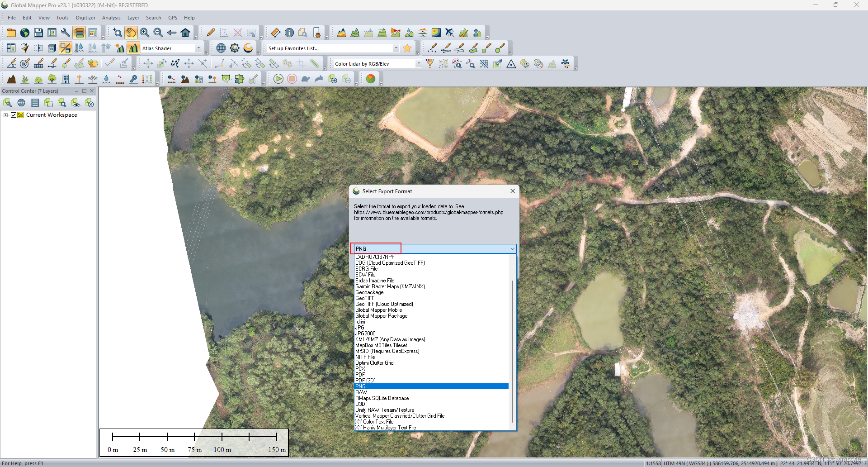Expand the Current Workspace tree node
This screenshot has height=467, width=868.
click(6, 115)
